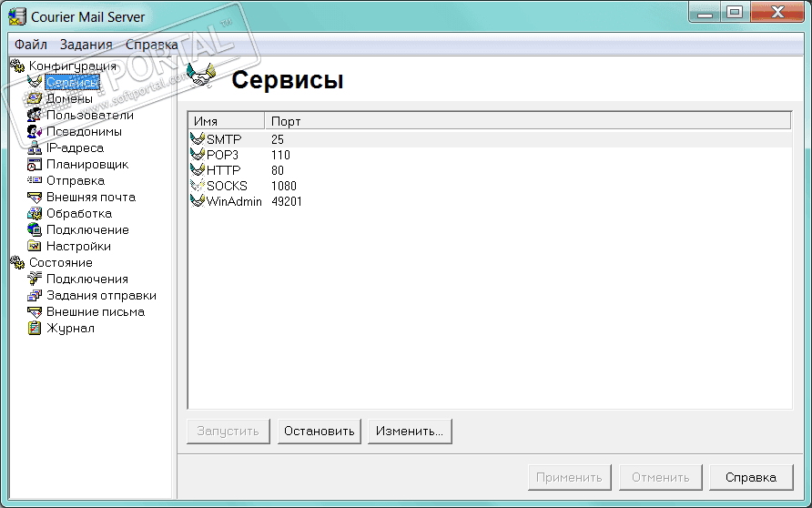
Task: Select Подключение under Конфигурация
Action: pos(87,229)
